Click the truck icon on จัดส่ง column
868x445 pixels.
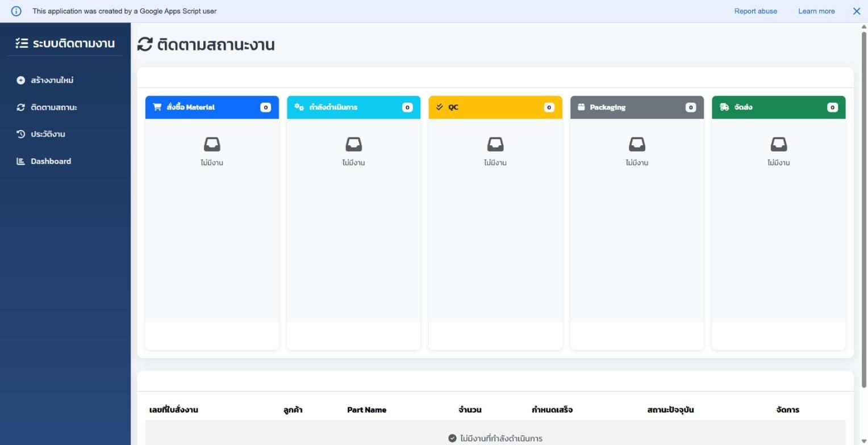coord(724,107)
